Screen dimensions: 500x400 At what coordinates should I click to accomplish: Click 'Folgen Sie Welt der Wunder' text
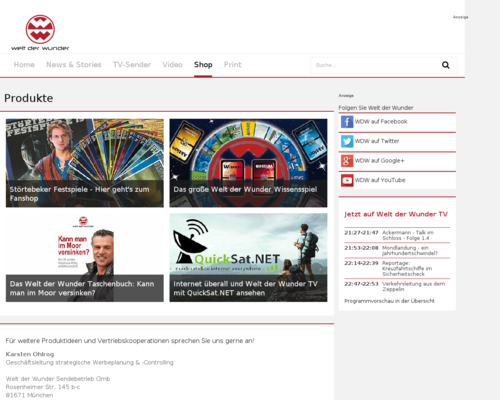pyautogui.click(x=376, y=108)
